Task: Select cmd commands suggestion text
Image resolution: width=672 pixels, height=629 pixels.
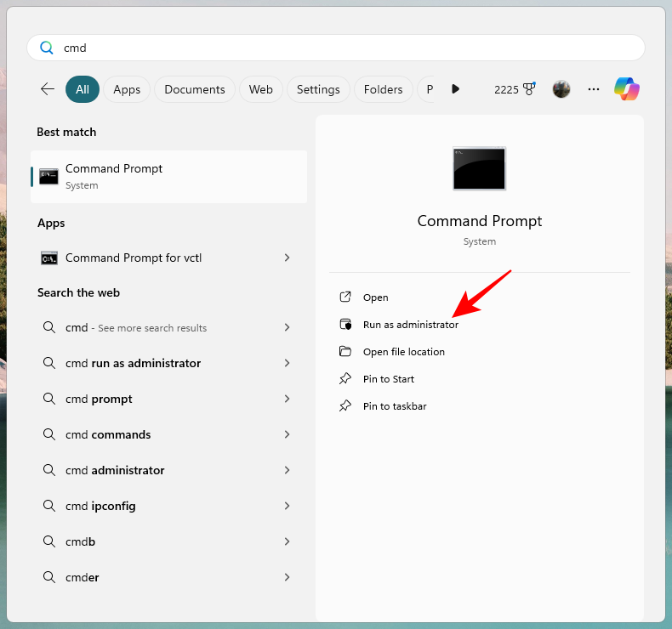Action: 108,434
